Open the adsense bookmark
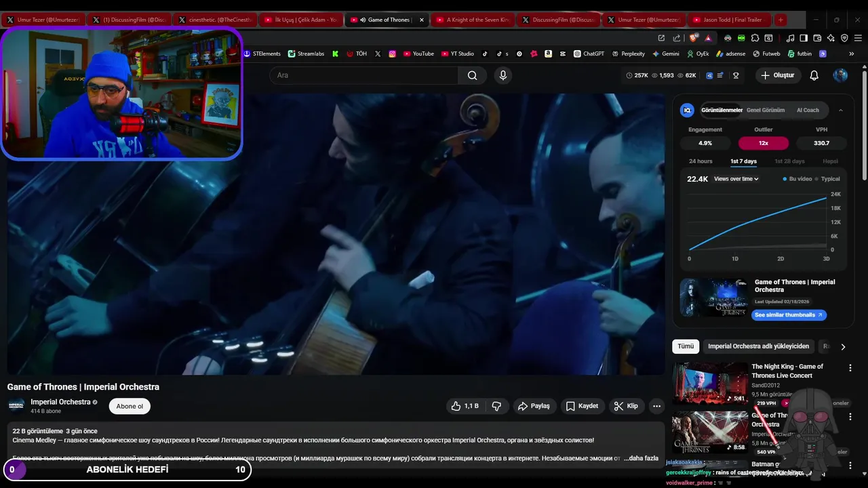Image resolution: width=868 pixels, height=488 pixels. 730,54
